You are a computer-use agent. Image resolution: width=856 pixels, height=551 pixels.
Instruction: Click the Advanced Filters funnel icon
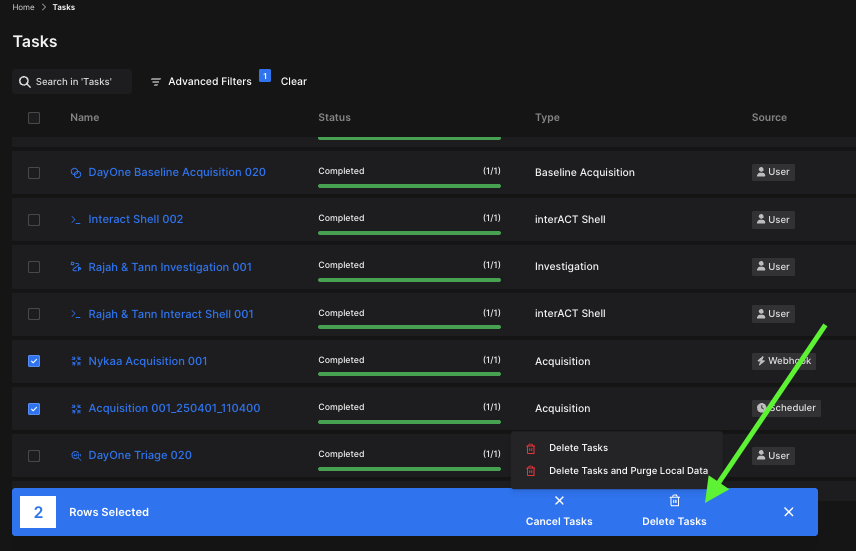(x=156, y=82)
